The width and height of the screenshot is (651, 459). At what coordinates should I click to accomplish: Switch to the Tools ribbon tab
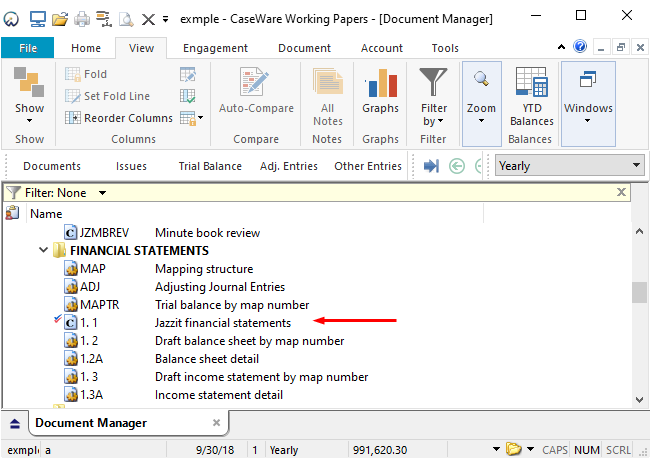[x=445, y=48]
